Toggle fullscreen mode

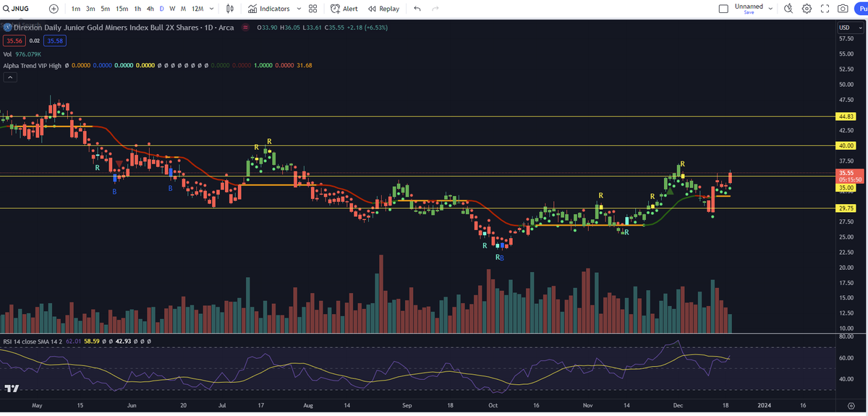click(x=825, y=9)
